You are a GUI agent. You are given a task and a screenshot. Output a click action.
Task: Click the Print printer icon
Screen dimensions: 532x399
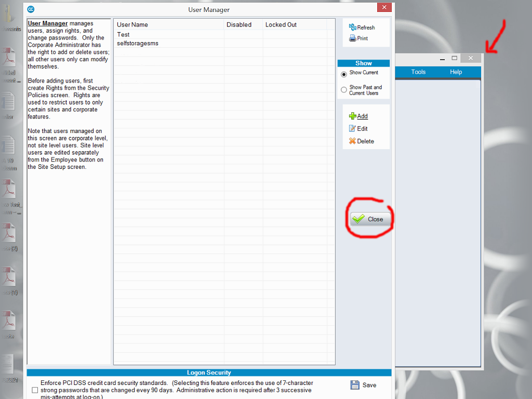click(x=353, y=38)
